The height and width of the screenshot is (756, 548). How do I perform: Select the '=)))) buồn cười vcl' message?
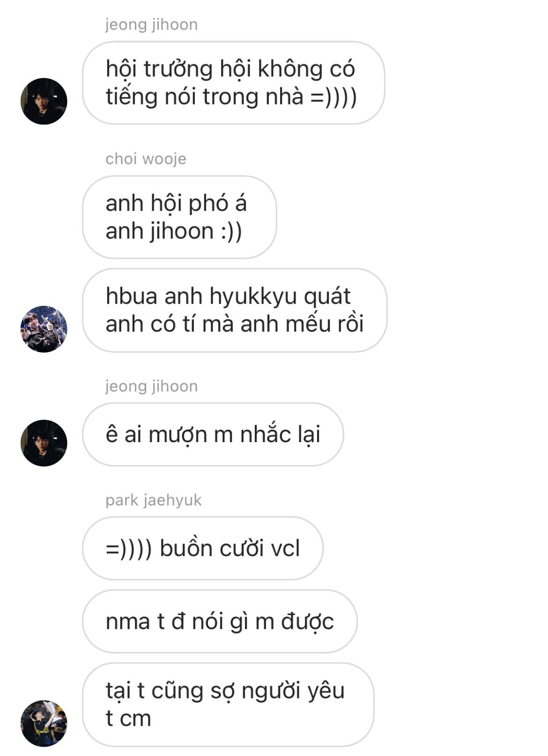pyautogui.click(x=202, y=548)
